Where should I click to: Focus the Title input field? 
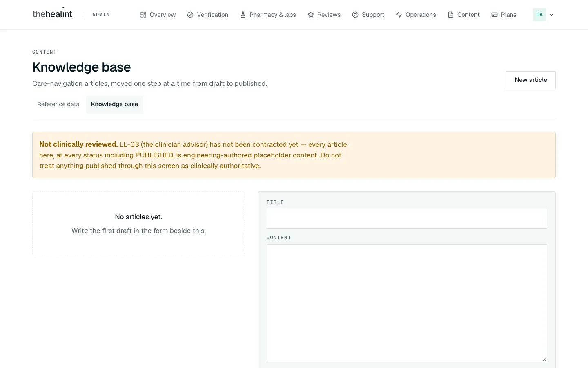(407, 219)
